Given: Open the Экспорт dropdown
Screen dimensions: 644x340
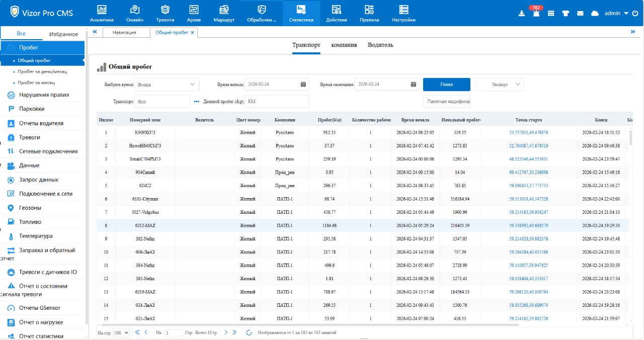Looking at the screenshot, I should (500, 84).
